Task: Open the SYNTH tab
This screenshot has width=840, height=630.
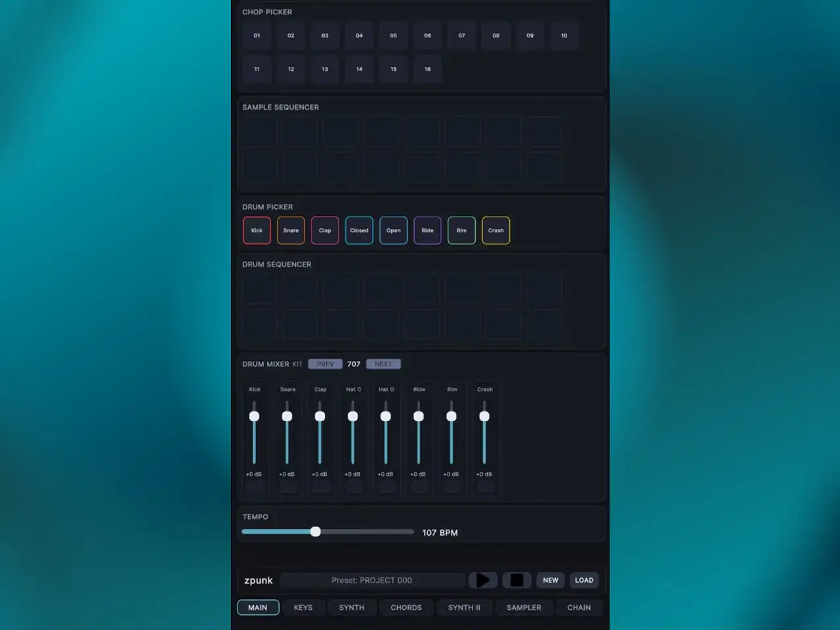Action: [x=352, y=608]
